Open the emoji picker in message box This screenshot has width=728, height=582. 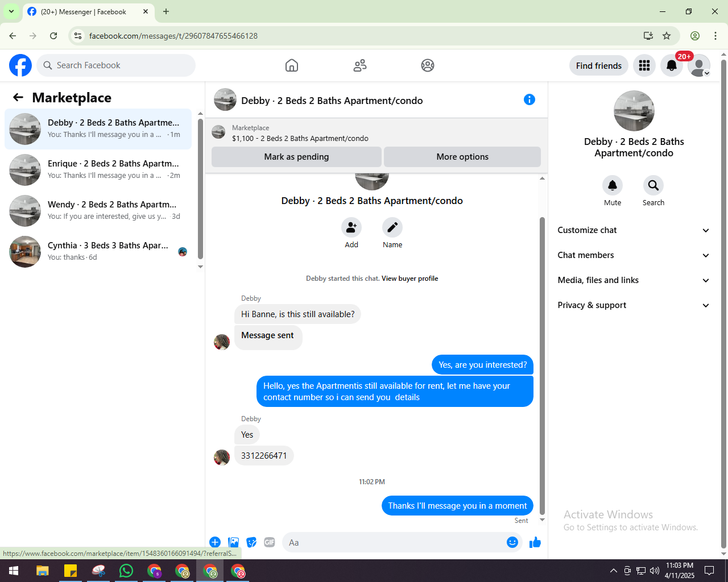[512, 542]
